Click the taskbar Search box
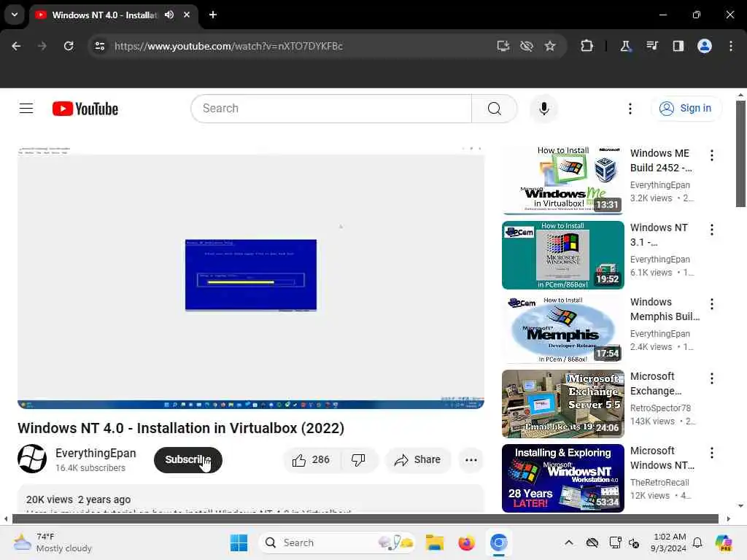The width and height of the screenshot is (747, 560). (337, 542)
